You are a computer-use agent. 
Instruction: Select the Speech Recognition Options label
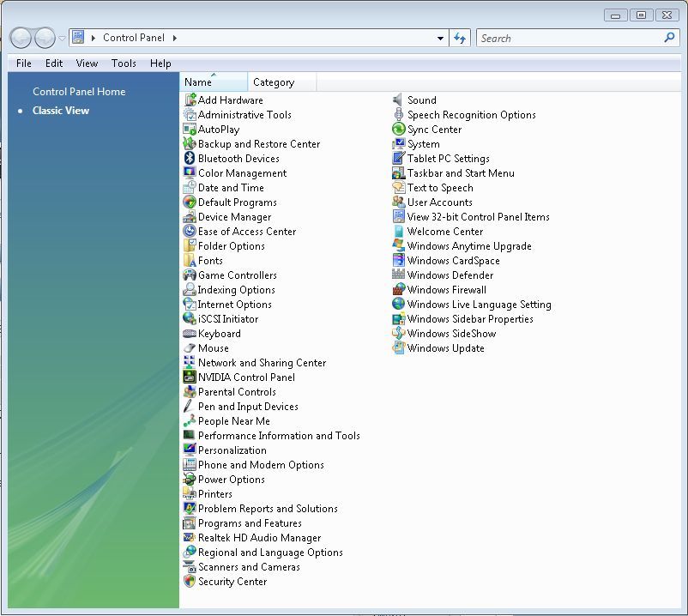(x=472, y=115)
